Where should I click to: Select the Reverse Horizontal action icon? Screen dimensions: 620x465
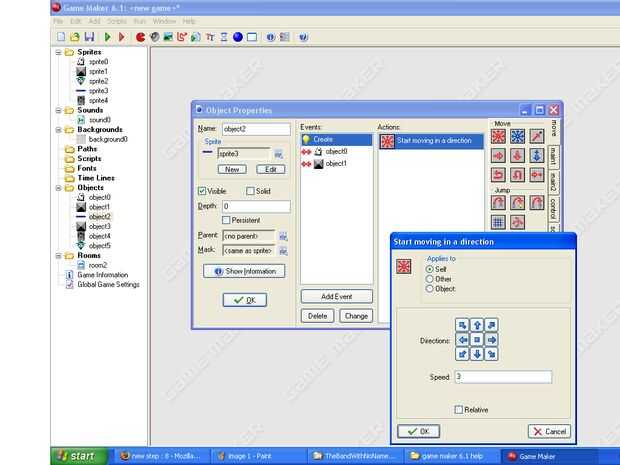coord(498,174)
